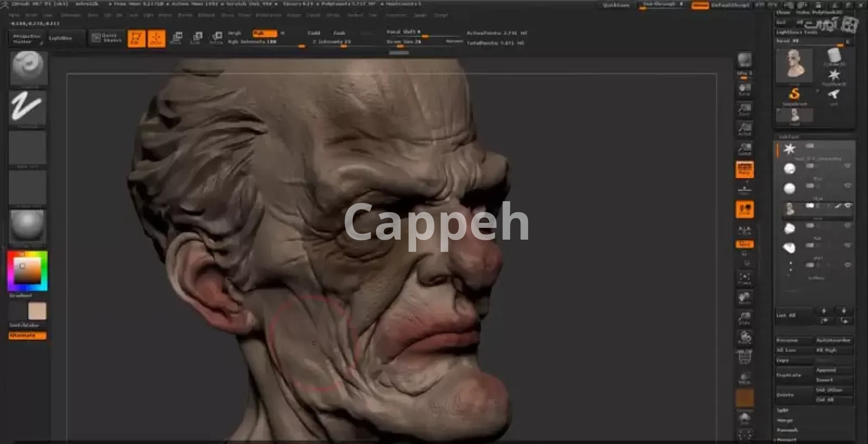Activate Edit mode button
Image resolution: width=868 pixels, height=444 pixels.
pos(136,38)
